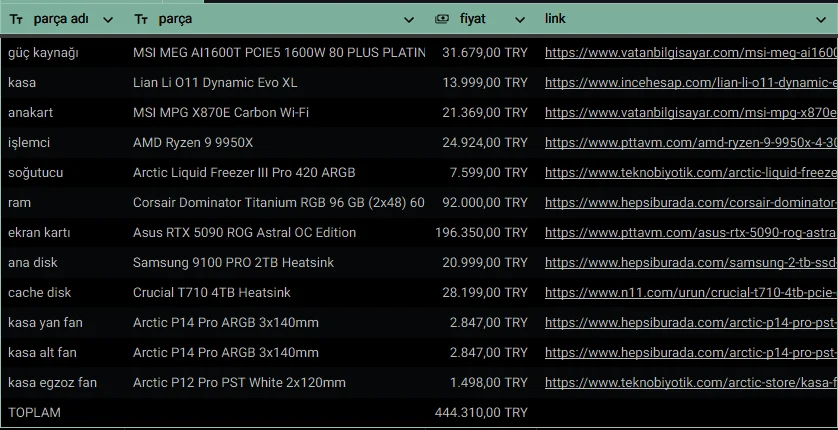Select the güç kaynağı cell

tap(64, 52)
